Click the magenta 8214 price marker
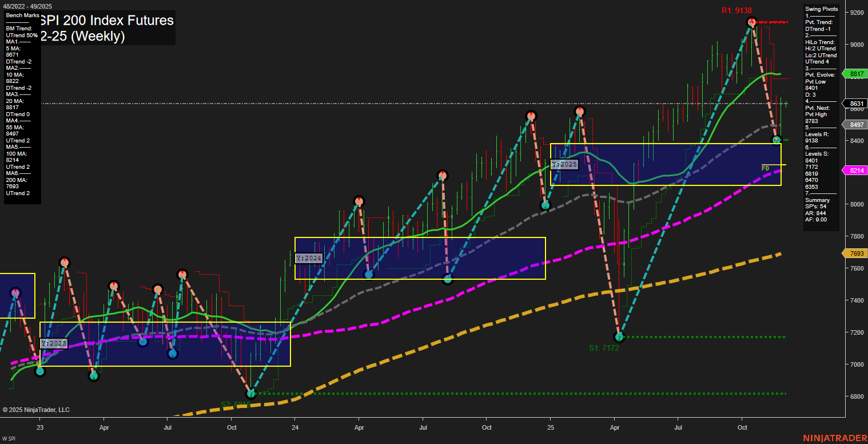Viewport: 868px width, 444px height. (856, 171)
